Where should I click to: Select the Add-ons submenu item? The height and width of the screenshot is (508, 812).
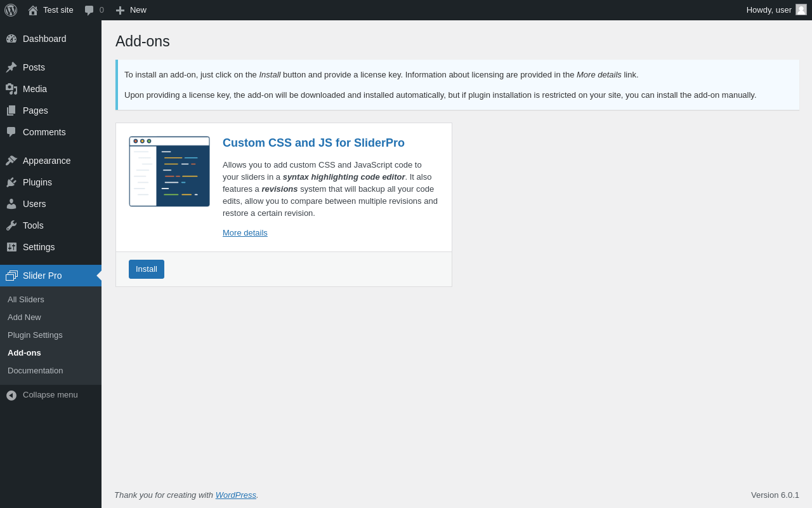point(24,352)
